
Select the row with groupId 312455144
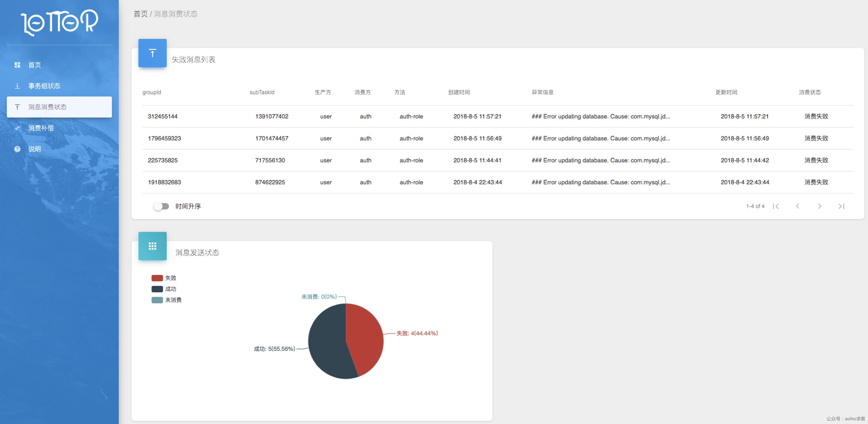162,116
